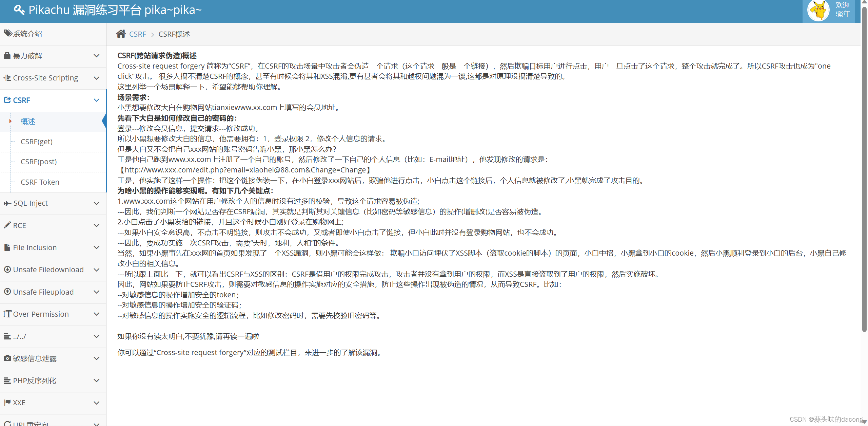Expand the Cross-Site Scripting menu

click(97, 78)
